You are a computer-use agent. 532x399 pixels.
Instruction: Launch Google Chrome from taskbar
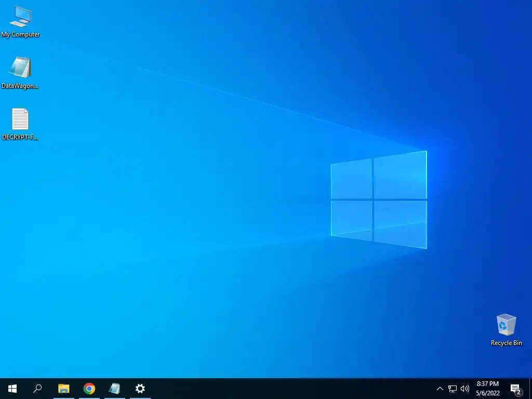[89, 389]
